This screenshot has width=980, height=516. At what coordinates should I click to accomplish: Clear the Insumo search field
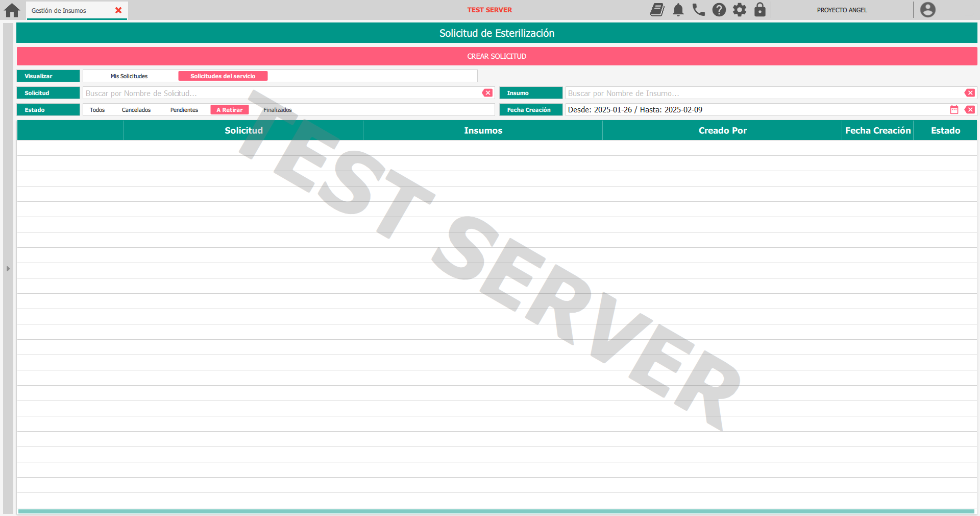[x=969, y=93]
